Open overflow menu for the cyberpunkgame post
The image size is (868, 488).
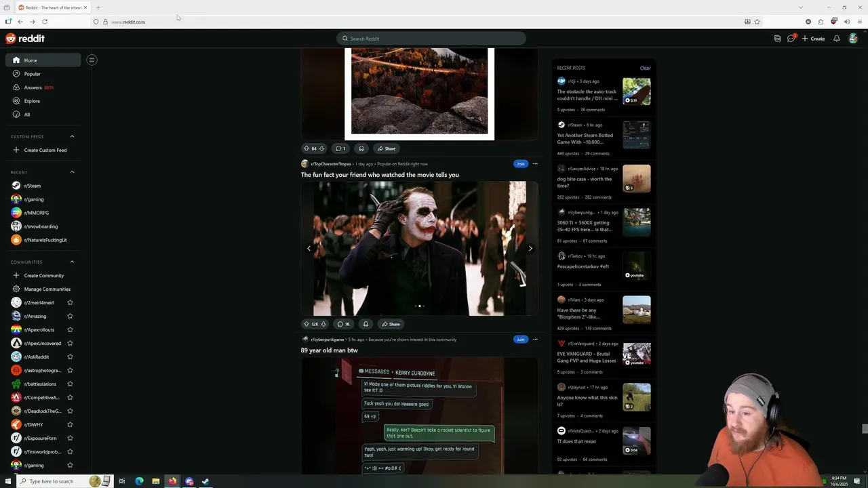click(x=535, y=339)
